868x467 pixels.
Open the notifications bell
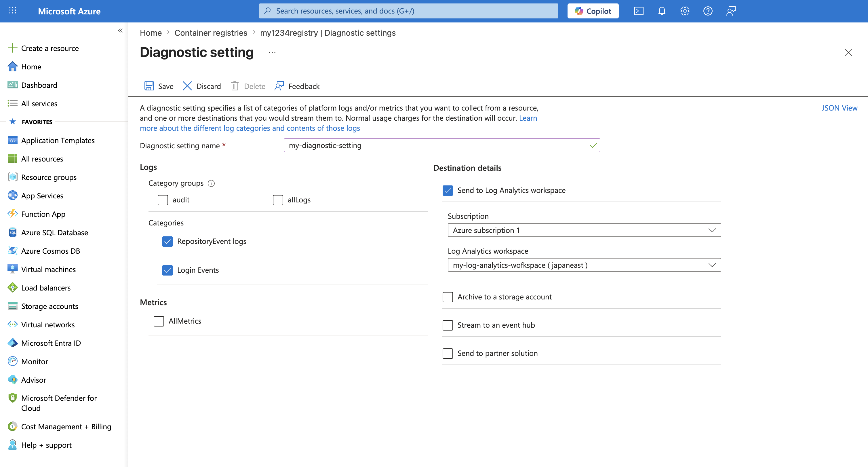(x=661, y=11)
